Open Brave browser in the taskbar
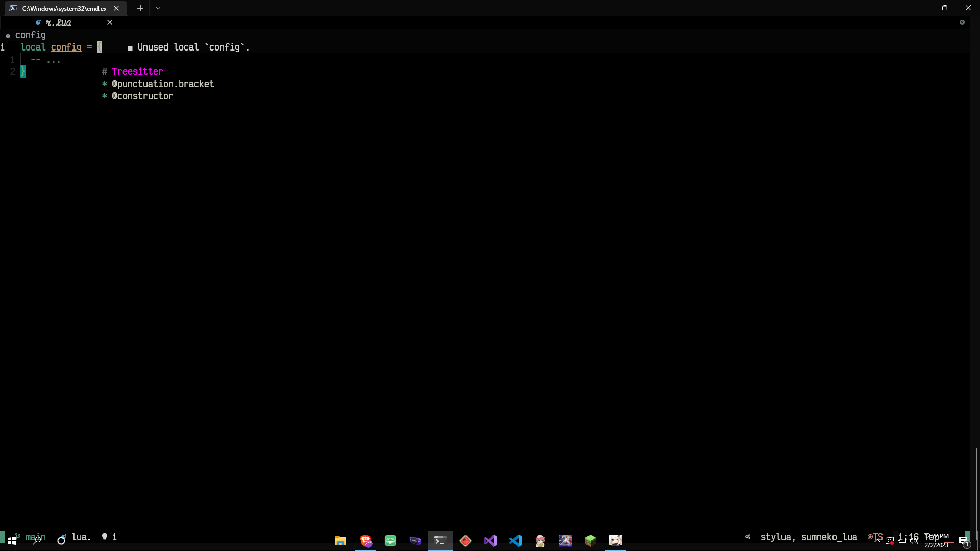The height and width of the screenshot is (551, 980). pos(365,540)
